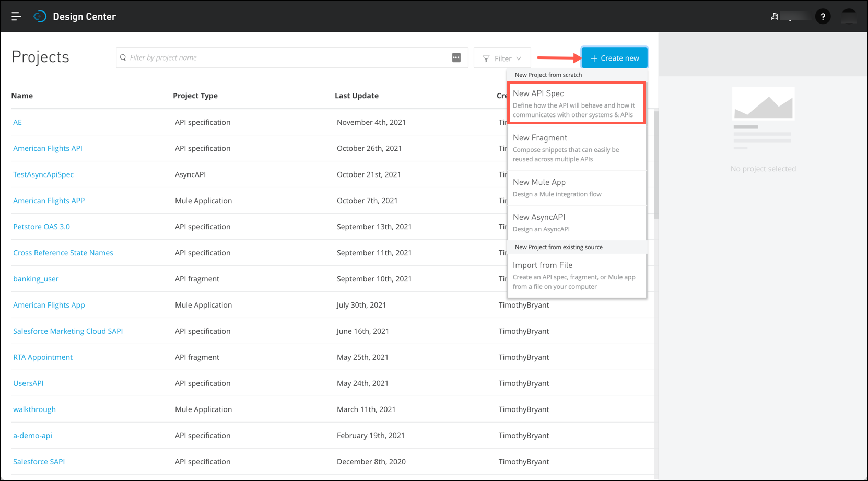The image size is (868, 481).
Task: Select New Fragment option
Action: coord(577,148)
